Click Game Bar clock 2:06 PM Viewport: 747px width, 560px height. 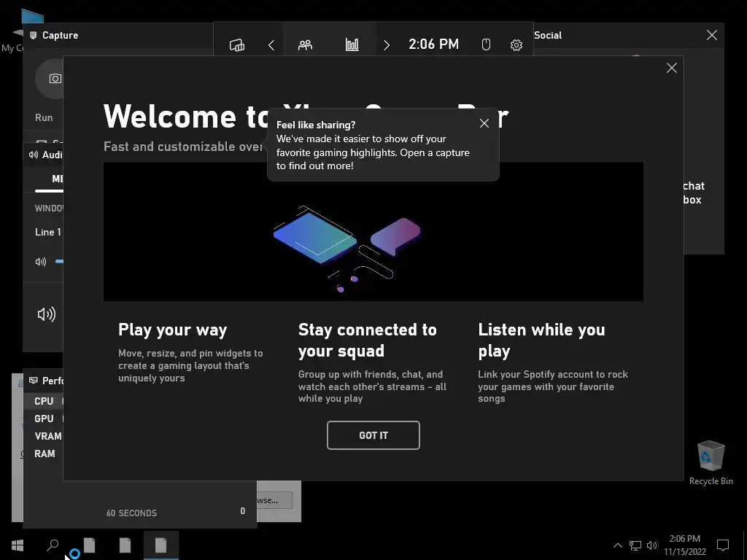tap(433, 44)
